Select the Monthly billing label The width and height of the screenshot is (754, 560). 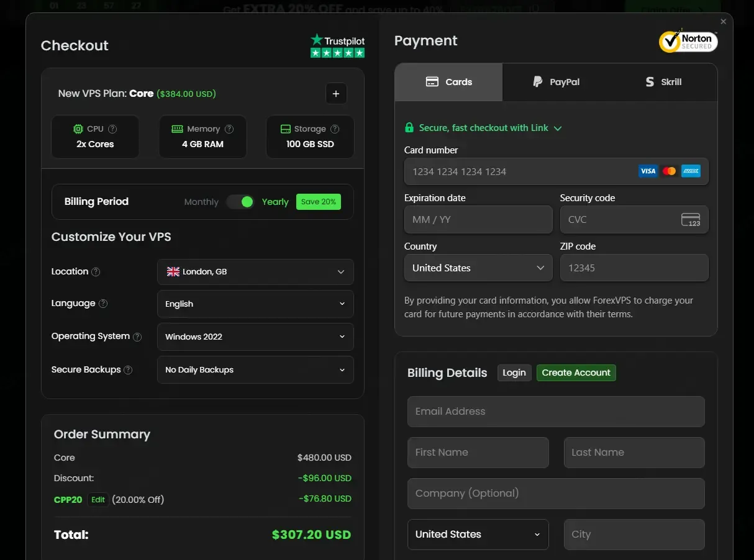[x=201, y=202]
